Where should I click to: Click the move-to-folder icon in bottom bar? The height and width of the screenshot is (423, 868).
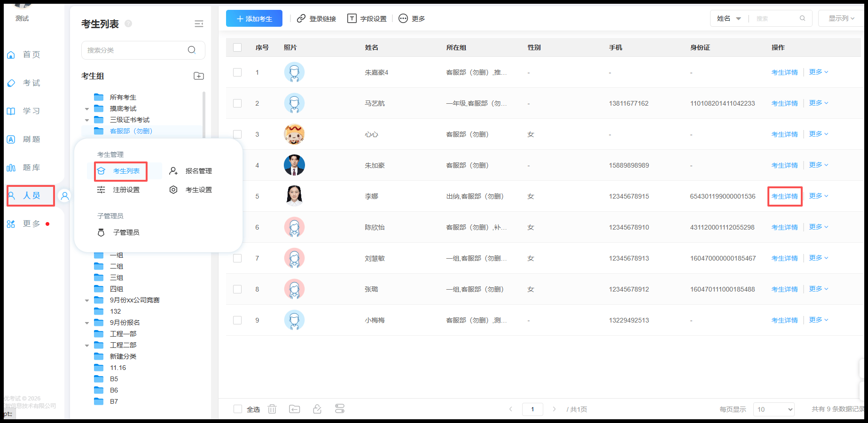(295, 409)
